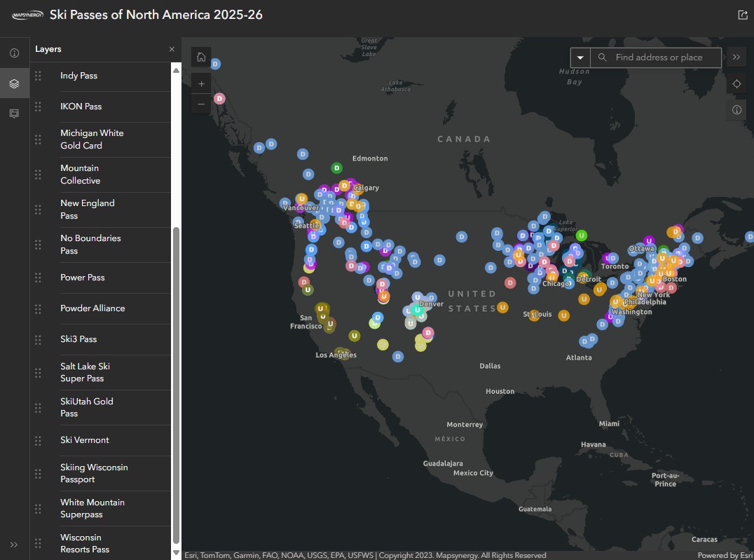Grab the IKON Pass layer drag handle
Screen dimensions: 754x560
pyautogui.click(x=38, y=107)
